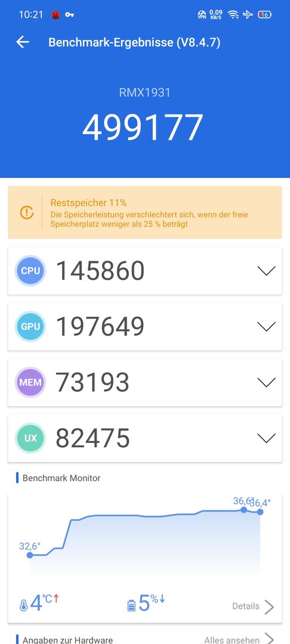Tap the Restspeicher 11% warning banner
Image resolution: width=290 pixels, height=644 pixels.
[x=145, y=212]
